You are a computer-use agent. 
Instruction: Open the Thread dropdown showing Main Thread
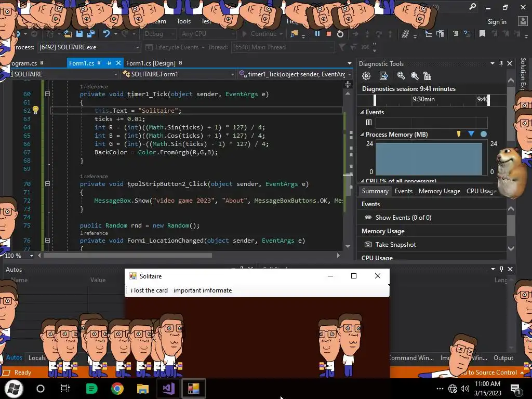tap(283, 47)
